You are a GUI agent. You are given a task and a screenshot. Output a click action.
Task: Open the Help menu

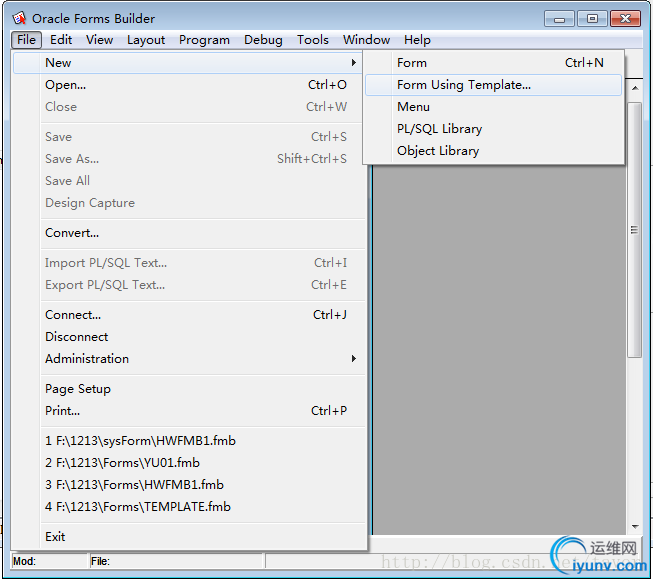point(417,40)
